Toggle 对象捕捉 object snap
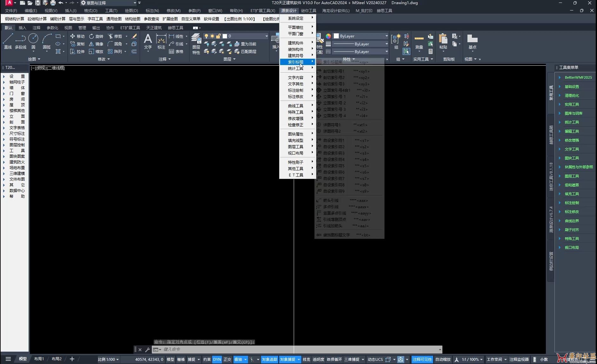Viewport: 597px width, 364px height. click(288, 359)
